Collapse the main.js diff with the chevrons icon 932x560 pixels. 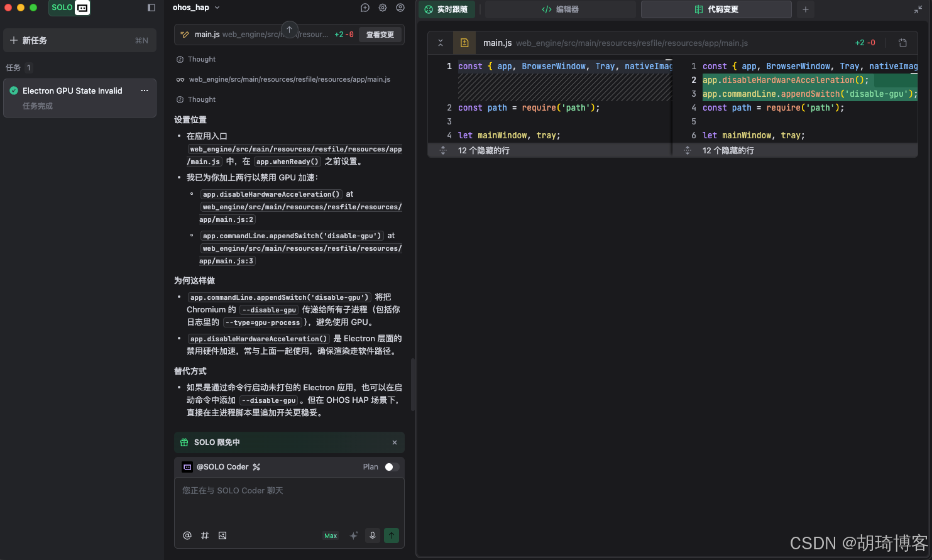[441, 43]
